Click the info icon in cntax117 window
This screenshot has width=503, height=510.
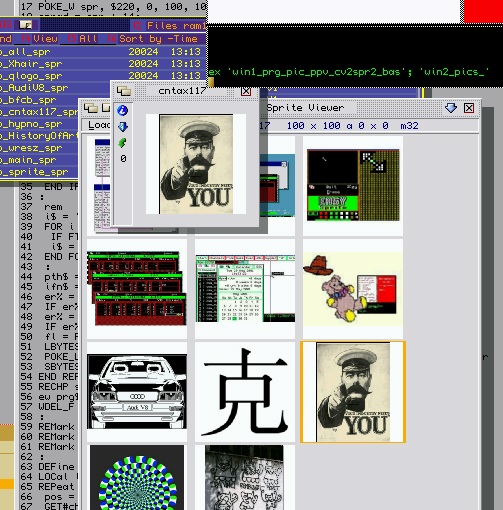123,110
